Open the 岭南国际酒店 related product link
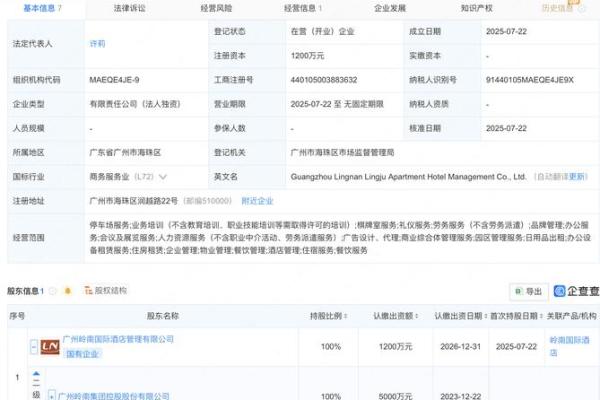The image size is (600, 400). pos(569,346)
